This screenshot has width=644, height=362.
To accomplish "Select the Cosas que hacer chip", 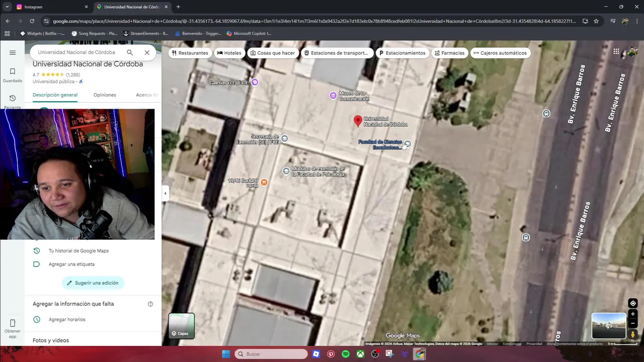I will 272,53.
